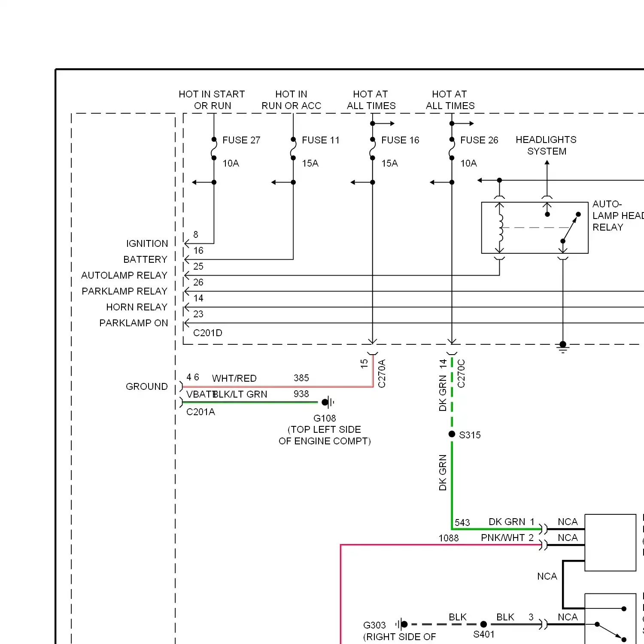Click circuit number 385
644x644 pixels.
pos(301,378)
